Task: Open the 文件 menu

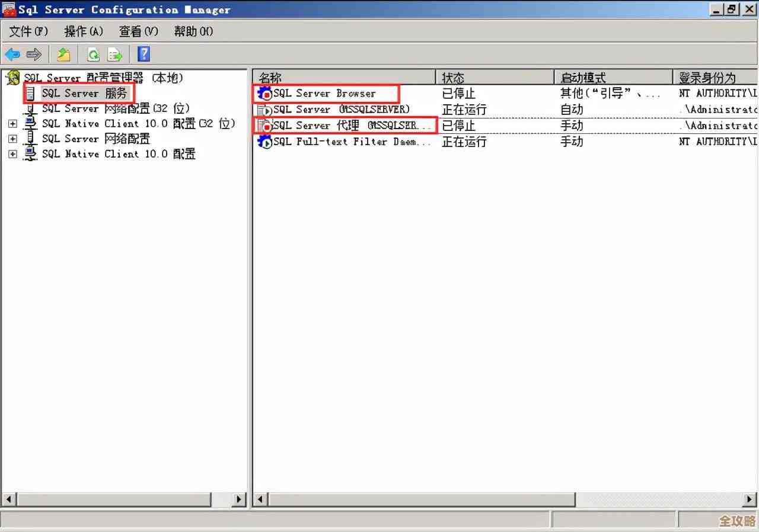Action: point(27,31)
